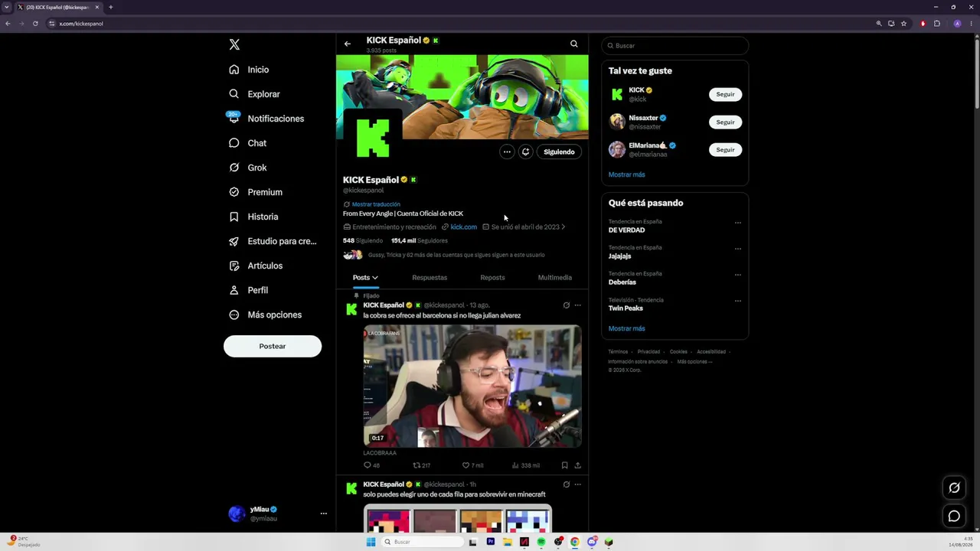Image resolution: width=980 pixels, height=551 pixels.
Task: Click the Estudio para creadores rocket icon
Action: tap(234, 241)
